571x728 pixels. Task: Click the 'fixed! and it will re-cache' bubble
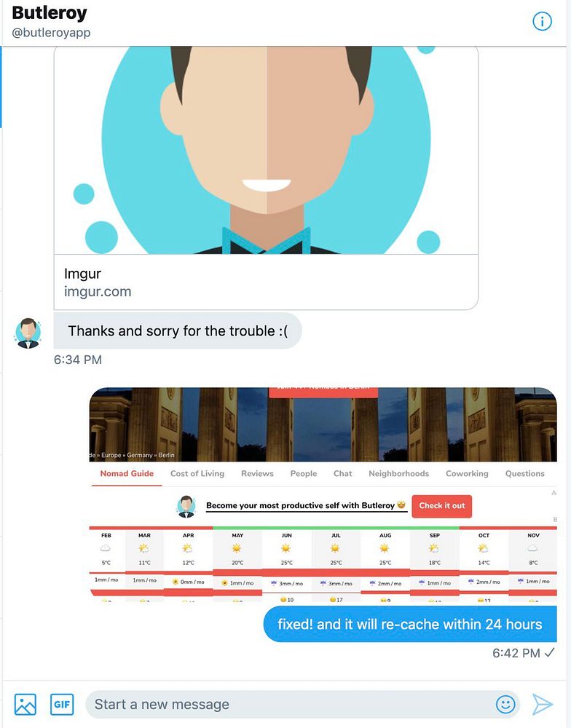410,624
